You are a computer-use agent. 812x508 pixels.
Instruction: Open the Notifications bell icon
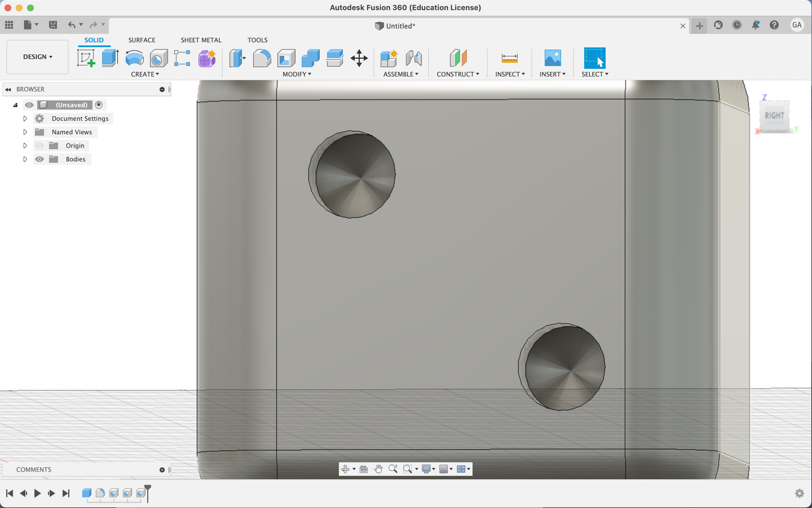pos(755,25)
